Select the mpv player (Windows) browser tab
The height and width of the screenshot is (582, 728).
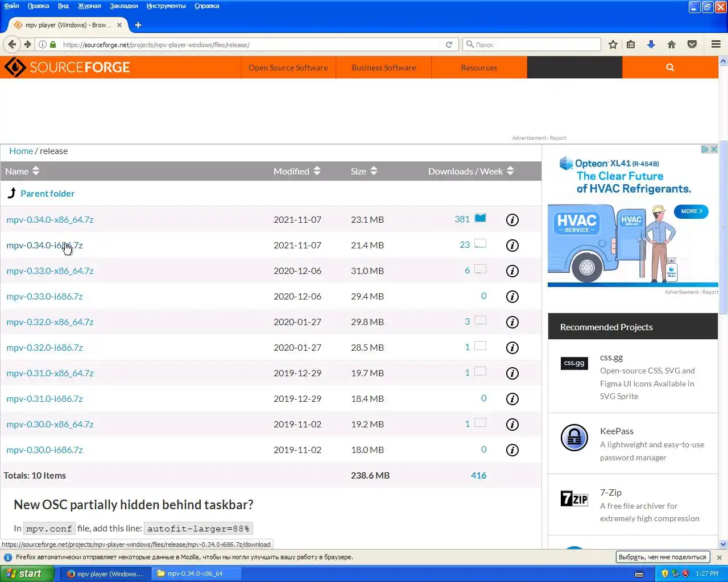68,25
